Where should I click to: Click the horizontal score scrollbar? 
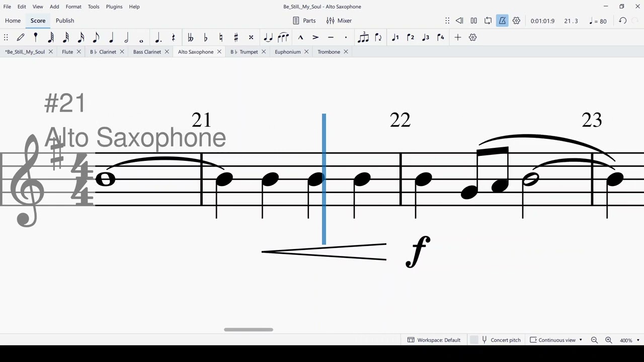point(249,330)
